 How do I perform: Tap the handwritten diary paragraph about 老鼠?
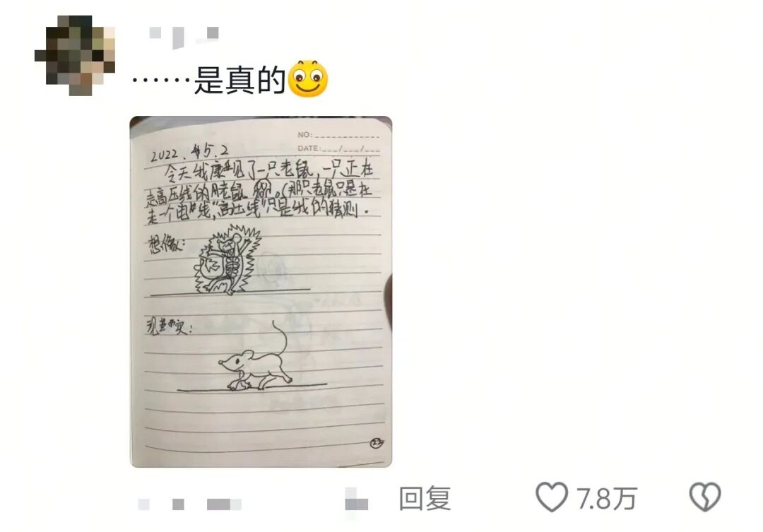(260, 191)
